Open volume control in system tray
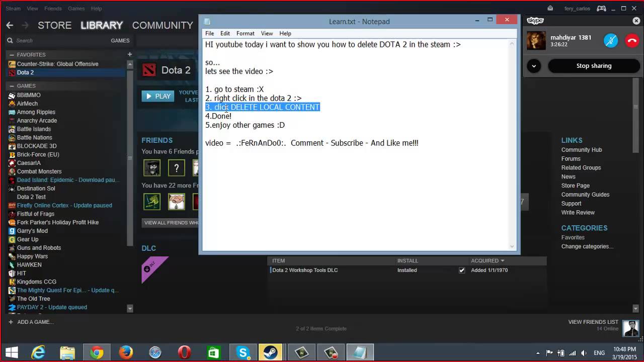Viewport: 644px width, 362px height. (584, 353)
